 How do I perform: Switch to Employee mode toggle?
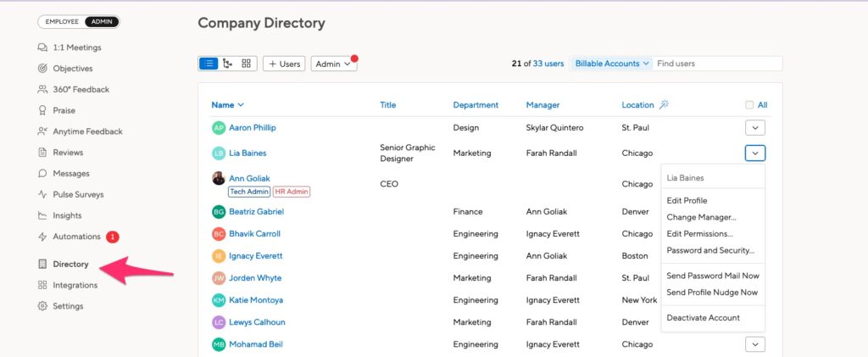click(x=61, y=21)
